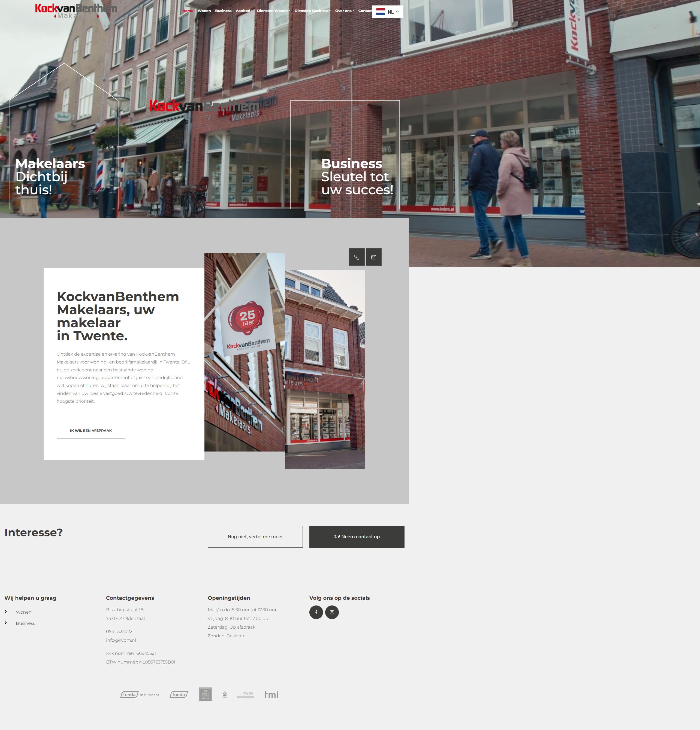Click the NVM membership logo

coord(225,694)
